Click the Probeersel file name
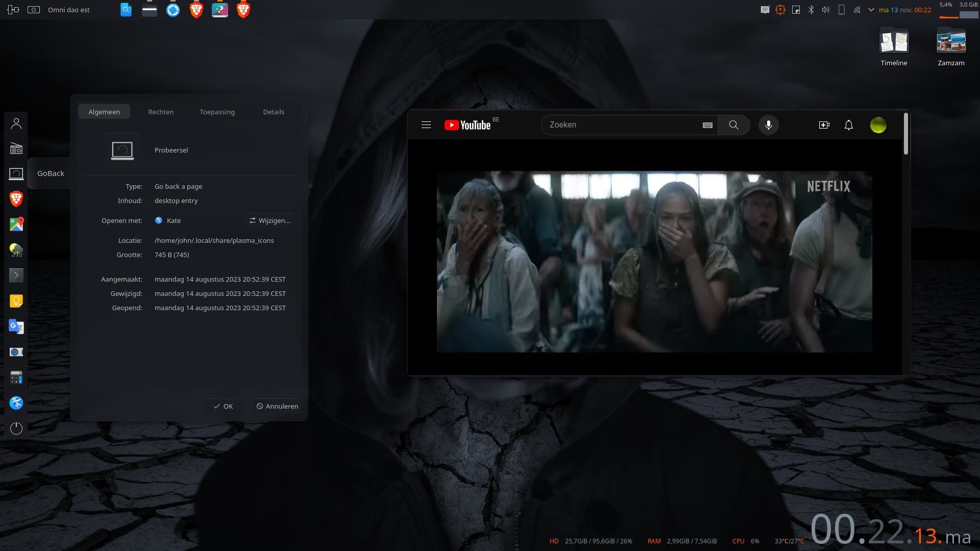 171,150
